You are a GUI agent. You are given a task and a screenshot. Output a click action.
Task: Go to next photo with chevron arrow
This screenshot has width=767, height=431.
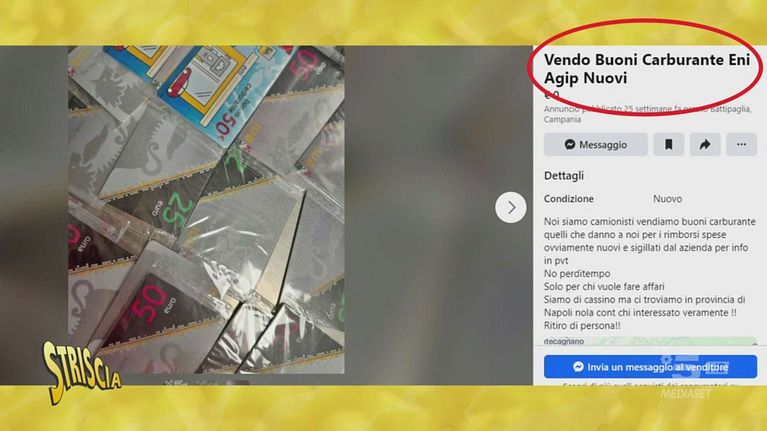tap(510, 207)
